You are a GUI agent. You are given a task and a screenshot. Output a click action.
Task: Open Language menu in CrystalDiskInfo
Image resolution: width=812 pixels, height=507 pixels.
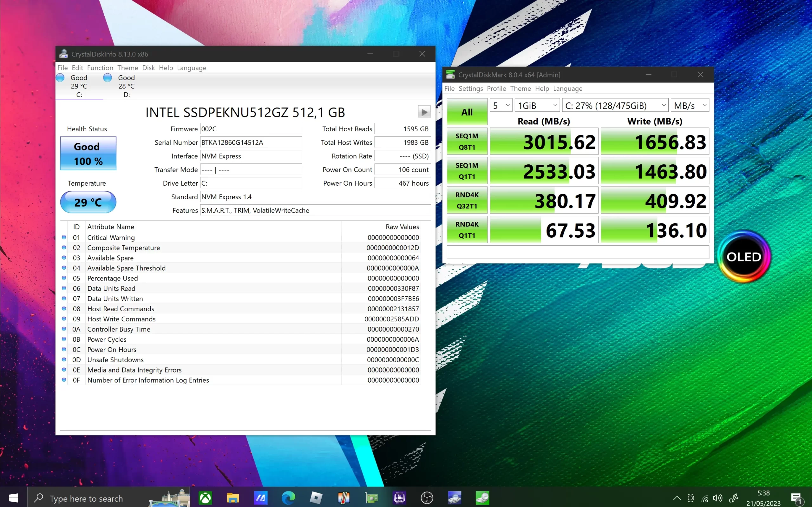[x=191, y=68]
